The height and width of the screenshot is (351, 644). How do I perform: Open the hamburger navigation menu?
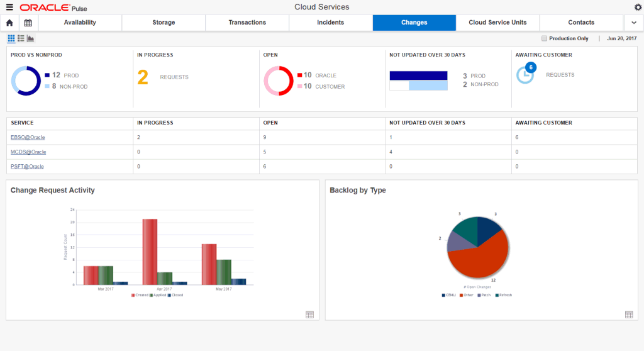pyautogui.click(x=9, y=7)
